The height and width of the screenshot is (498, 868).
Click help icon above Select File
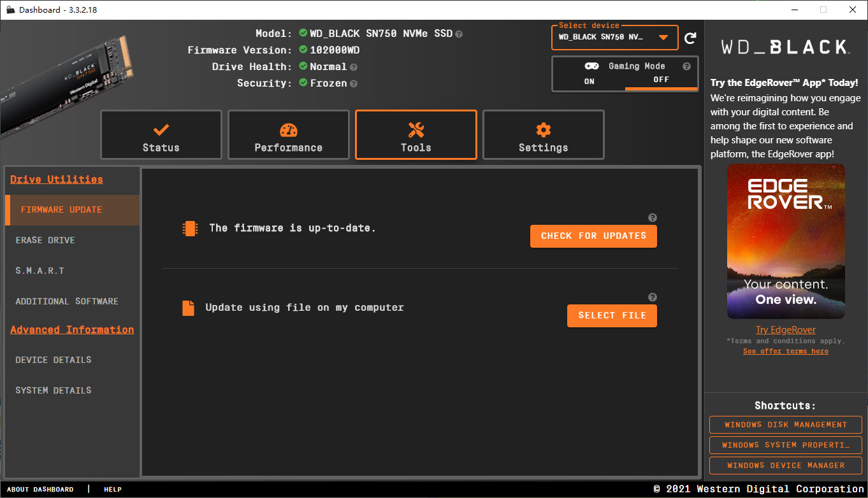(652, 297)
